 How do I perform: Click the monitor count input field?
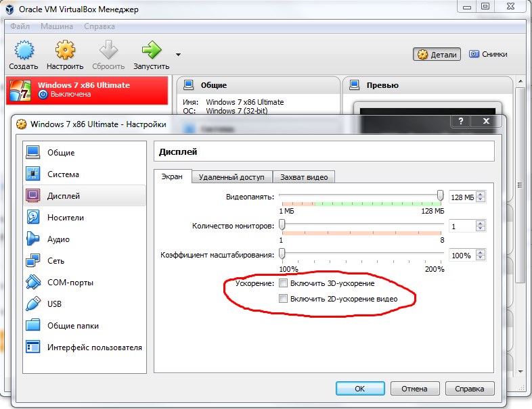tap(462, 226)
